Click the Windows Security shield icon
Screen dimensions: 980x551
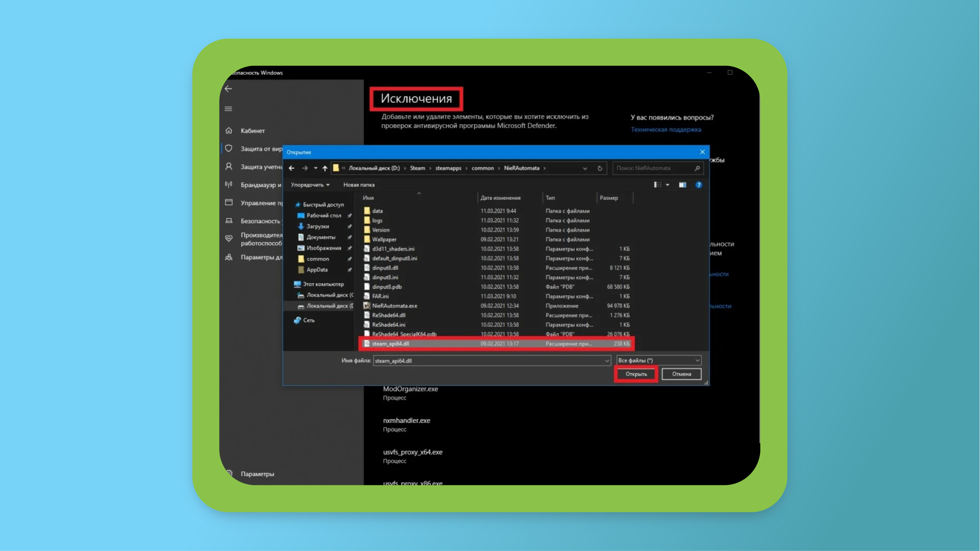pos(229,149)
